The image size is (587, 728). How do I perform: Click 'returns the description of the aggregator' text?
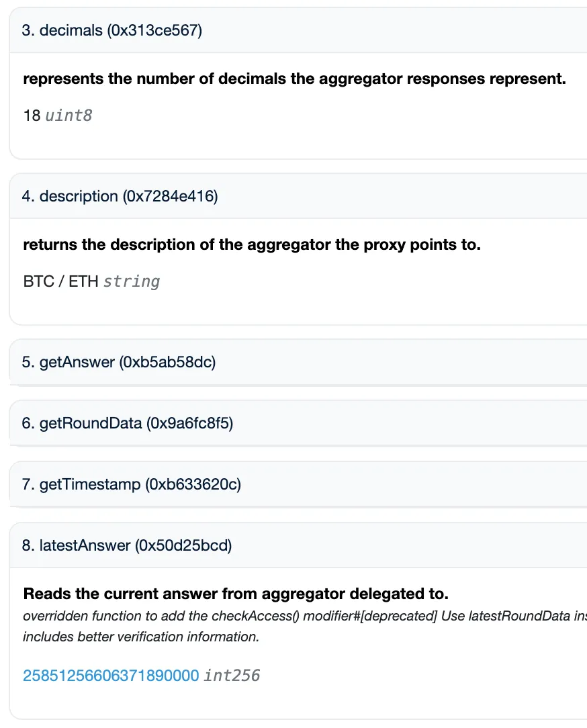pos(252,244)
